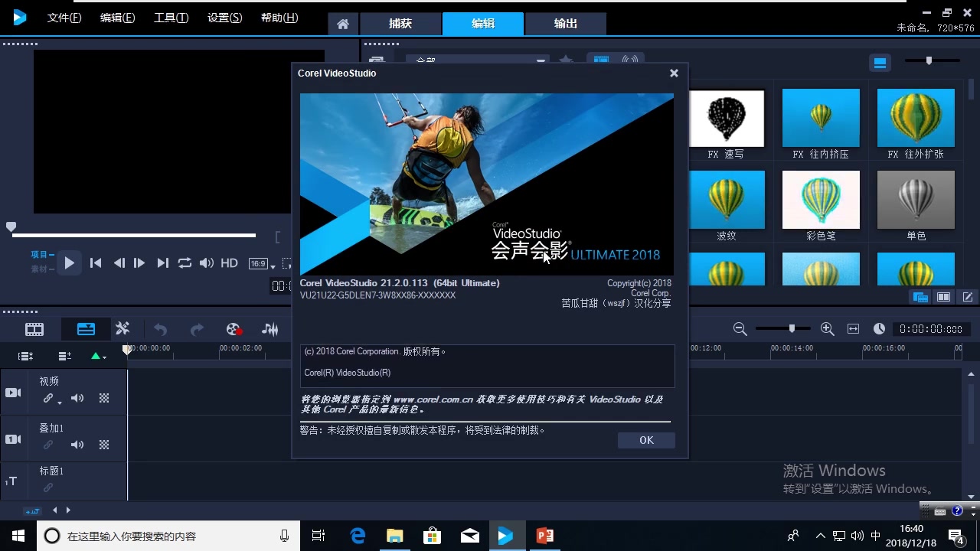The width and height of the screenshot is (980, 551).
Task: Show all visible tracks icon
Action: point(25,356)
